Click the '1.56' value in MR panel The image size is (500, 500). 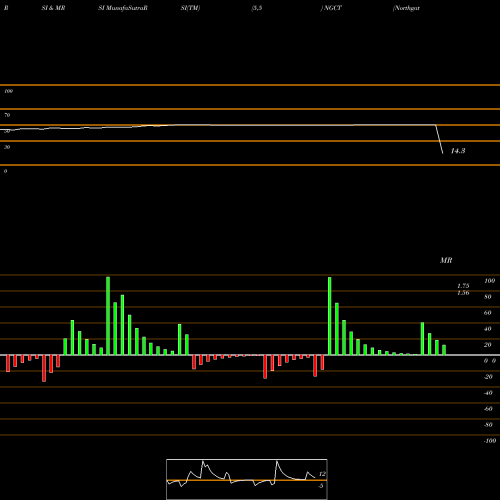coord(463,293)
